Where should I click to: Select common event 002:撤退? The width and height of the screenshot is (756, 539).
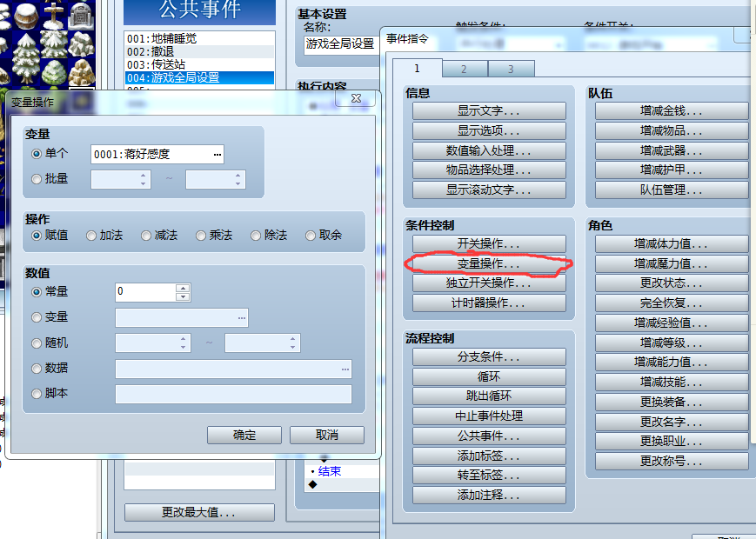(199, 51)
